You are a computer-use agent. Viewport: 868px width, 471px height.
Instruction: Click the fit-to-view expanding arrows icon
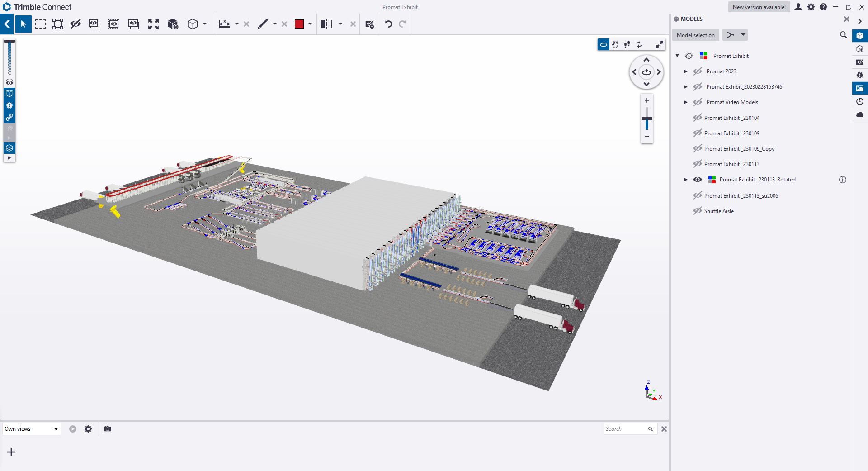click(x=154, y=24)
